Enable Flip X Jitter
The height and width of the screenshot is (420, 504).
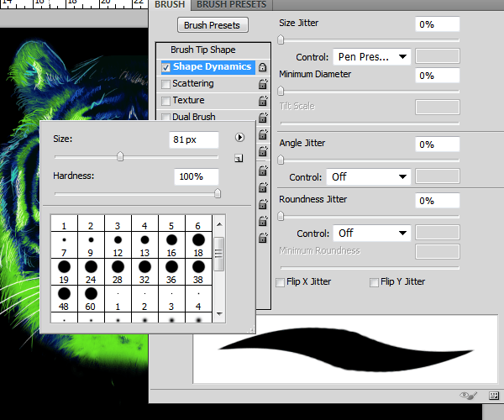click(x=281, y=282)
